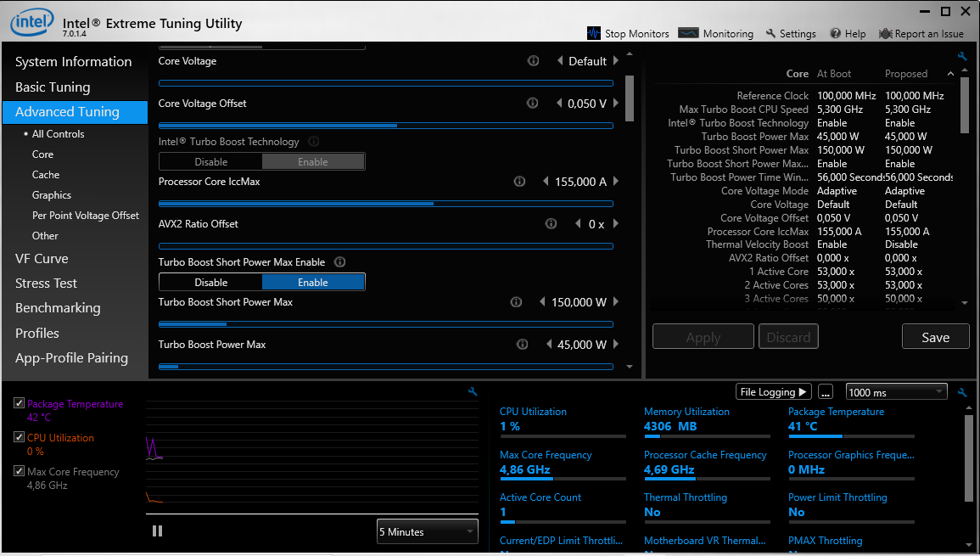Adjust the Processor Core IccMax slider

pos(385,204)
